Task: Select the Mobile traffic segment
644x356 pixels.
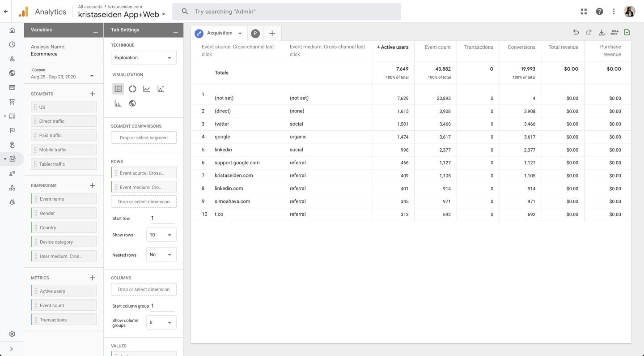Action: click(64, 150)
